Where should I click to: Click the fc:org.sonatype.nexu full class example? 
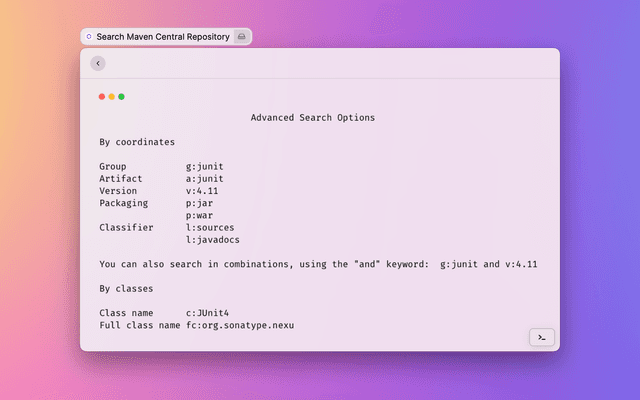point(240,326)
